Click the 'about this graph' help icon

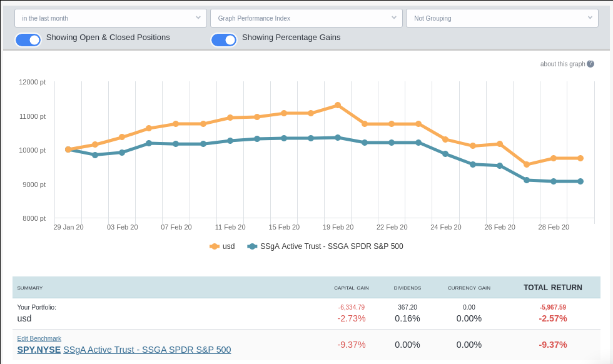[590, 64]
